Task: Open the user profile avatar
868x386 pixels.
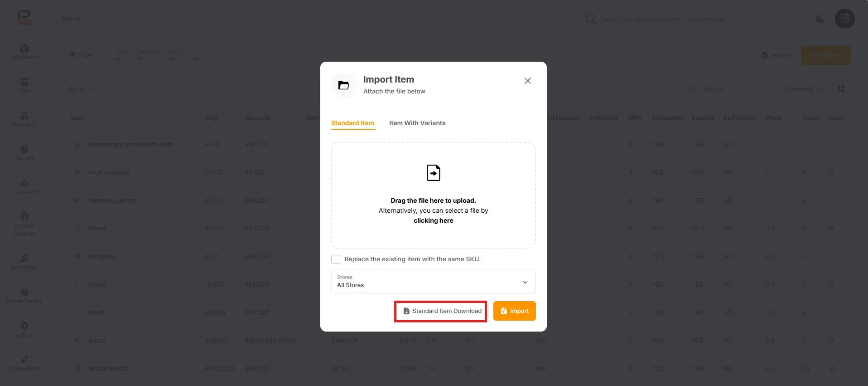Action: point(844,19)
